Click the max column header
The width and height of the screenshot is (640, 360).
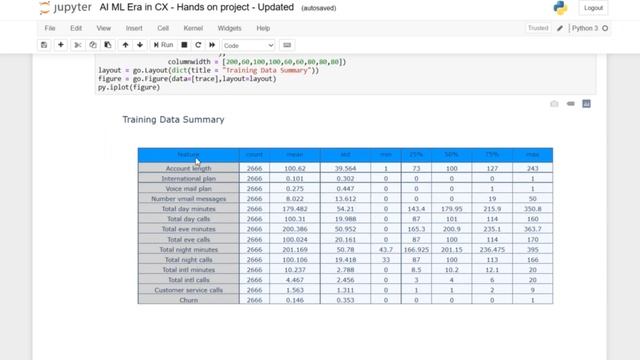(533, 155)
